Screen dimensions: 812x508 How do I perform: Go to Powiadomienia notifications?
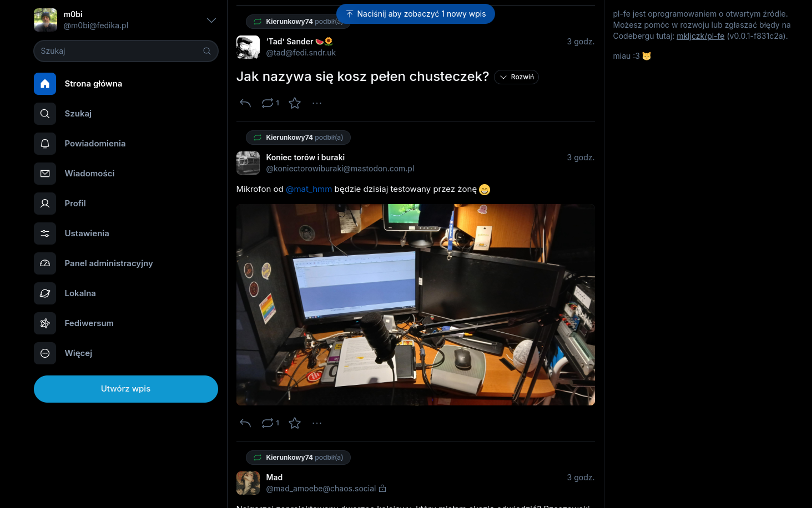[95, 144]
